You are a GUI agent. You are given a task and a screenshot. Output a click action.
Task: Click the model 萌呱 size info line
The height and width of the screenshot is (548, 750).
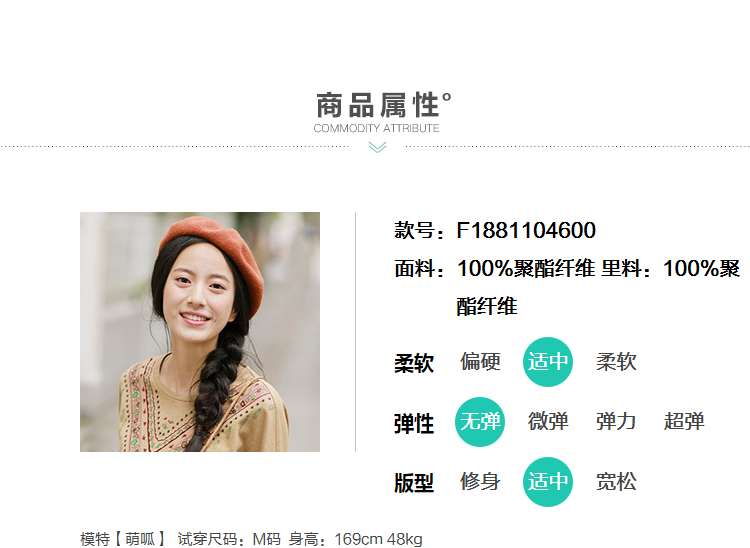[252, 539]
